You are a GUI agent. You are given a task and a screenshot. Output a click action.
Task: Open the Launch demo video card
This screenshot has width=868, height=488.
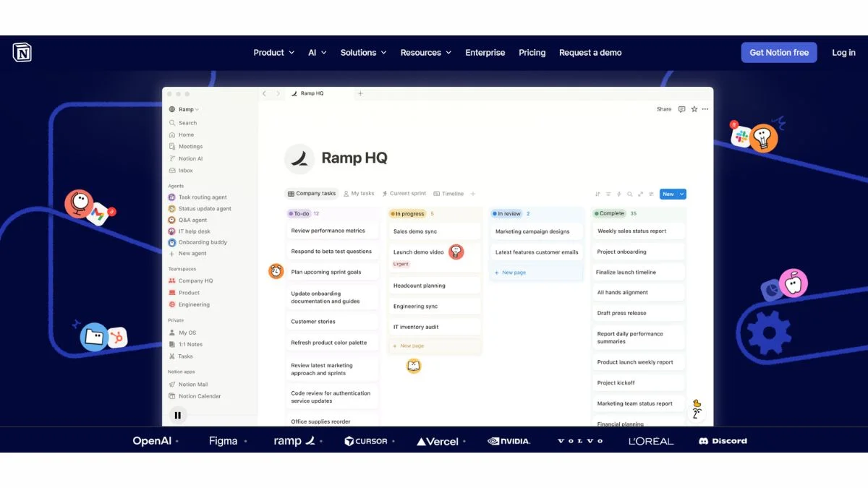point(434,257)
